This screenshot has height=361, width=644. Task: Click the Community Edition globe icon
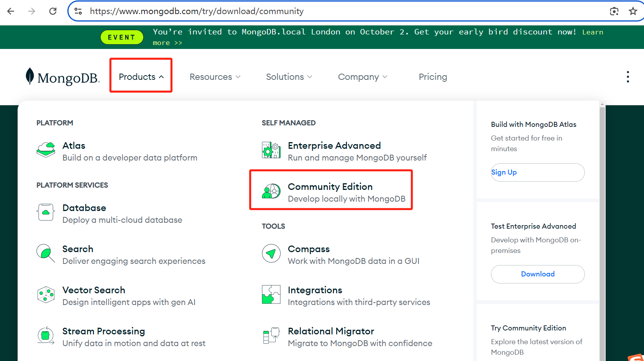(271, 191)
